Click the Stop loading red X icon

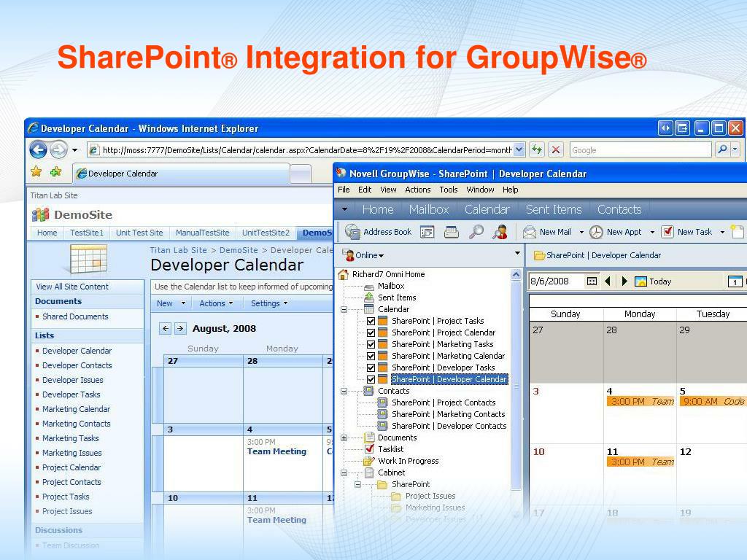coord(555,150)
